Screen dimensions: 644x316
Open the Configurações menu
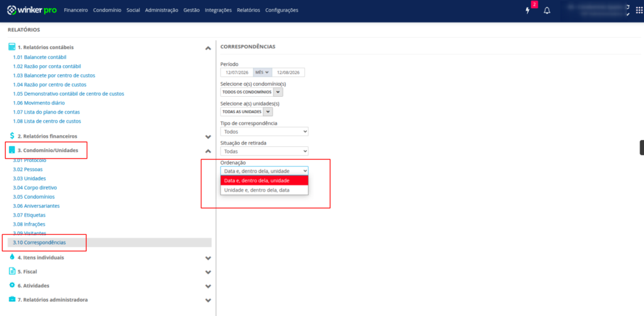point(282,10)
